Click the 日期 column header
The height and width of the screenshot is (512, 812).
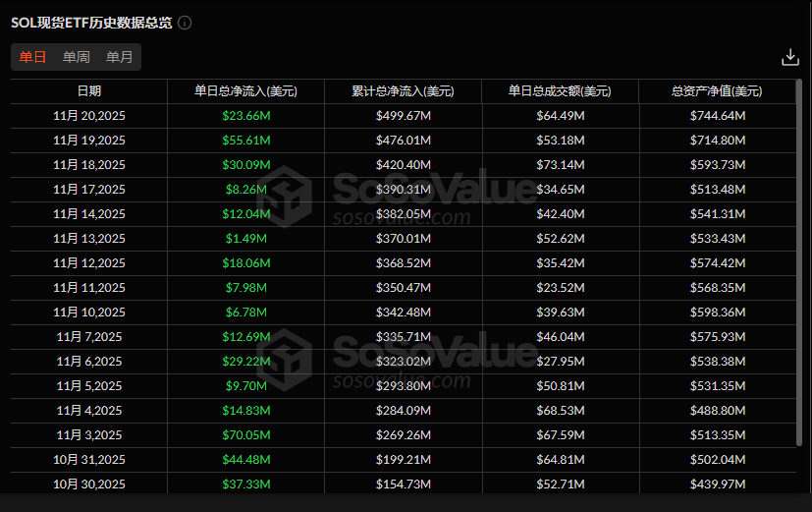pyautogui.click(x=89, y=91)
